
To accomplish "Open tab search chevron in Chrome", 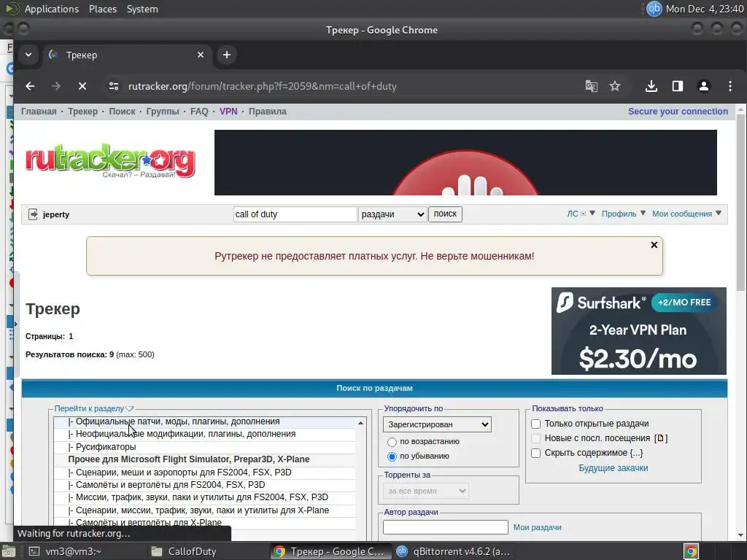I will point(28,55).
